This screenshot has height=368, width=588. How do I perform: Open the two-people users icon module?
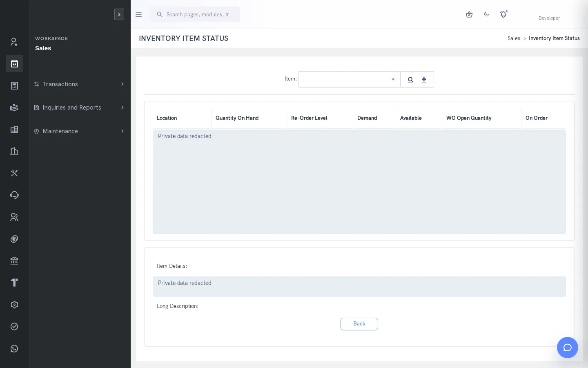pyautogui.click(x=14, y=217)
